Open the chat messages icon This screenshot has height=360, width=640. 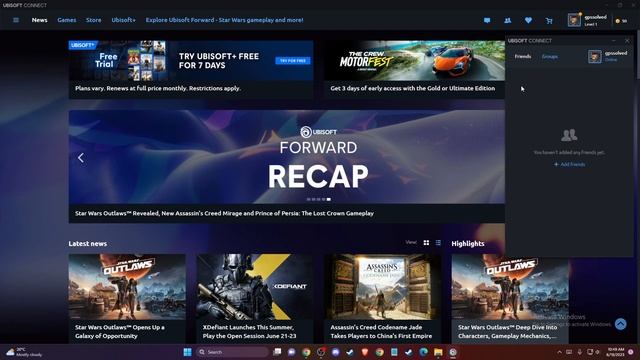(487, 20)
